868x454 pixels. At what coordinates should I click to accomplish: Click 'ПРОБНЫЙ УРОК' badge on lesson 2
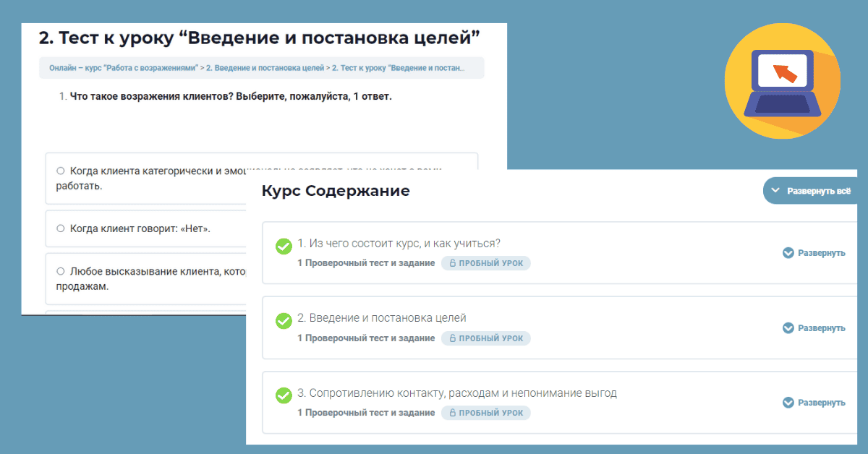click(x=486, y=338)
